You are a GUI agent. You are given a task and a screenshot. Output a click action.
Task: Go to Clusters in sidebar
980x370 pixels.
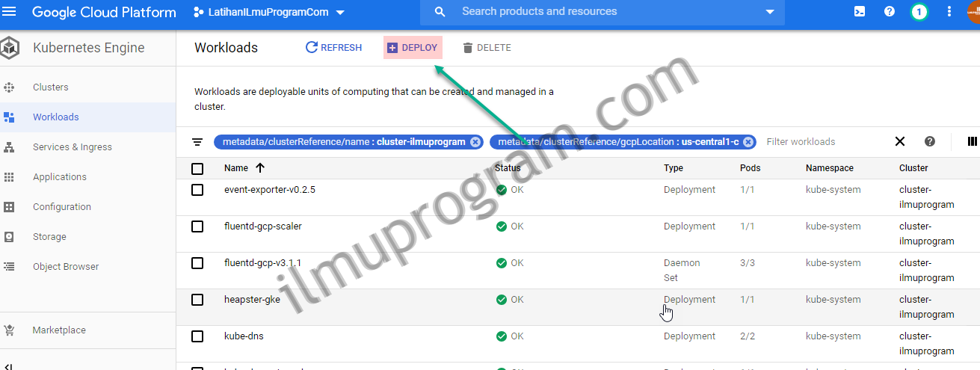pos(50,87)
